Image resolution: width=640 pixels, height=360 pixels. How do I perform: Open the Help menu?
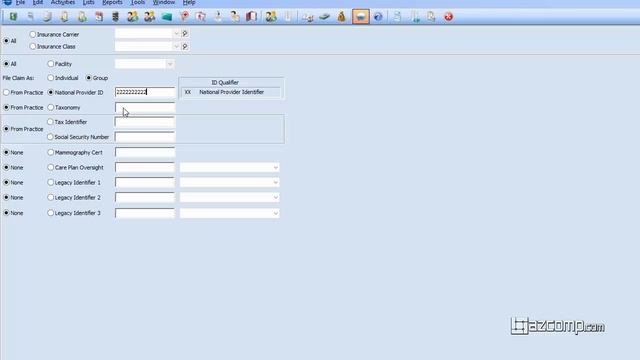pyautogui.click(x=189, y=2)
